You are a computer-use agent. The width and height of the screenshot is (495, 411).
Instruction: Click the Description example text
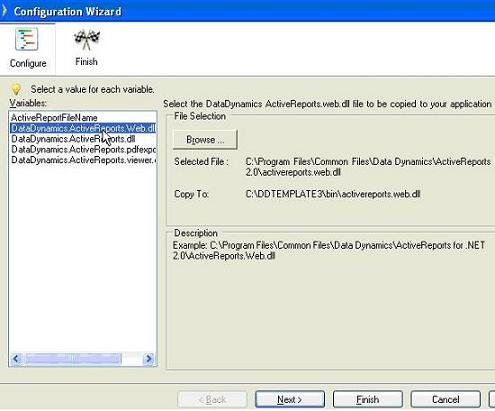tap(329, 251)
